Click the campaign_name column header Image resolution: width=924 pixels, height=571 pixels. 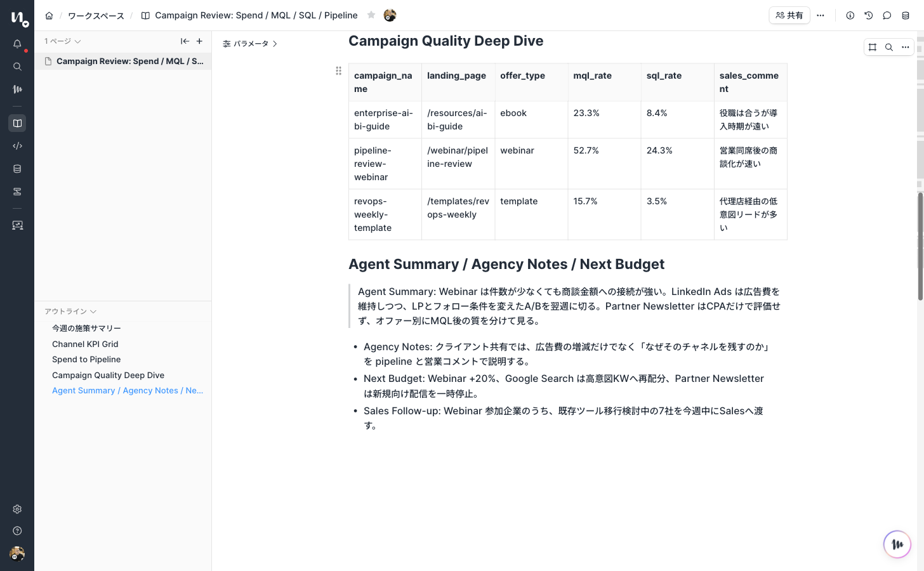click(385, 82)
